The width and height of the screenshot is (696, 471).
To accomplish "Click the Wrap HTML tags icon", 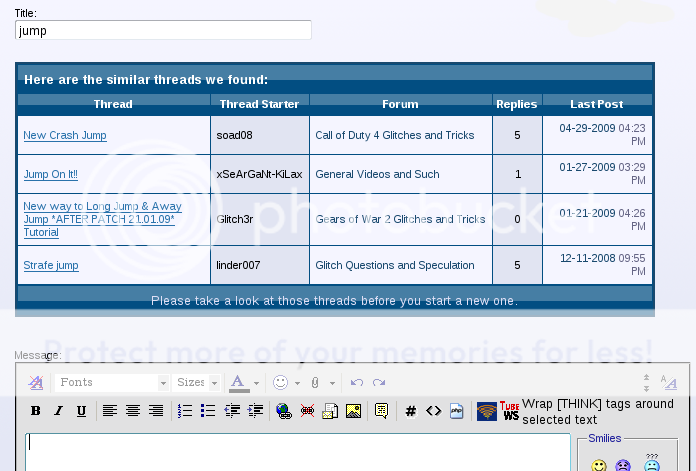I will [434, 411].
